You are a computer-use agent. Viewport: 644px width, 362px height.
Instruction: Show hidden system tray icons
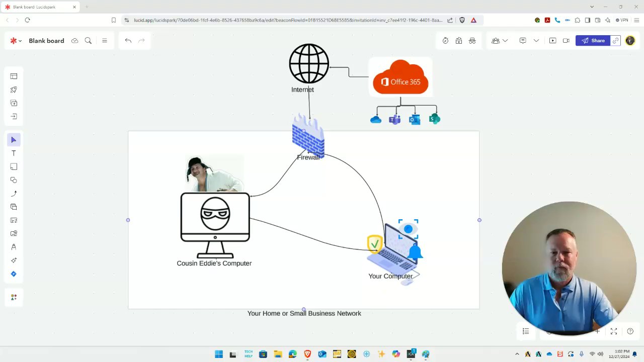coord(517,354)
